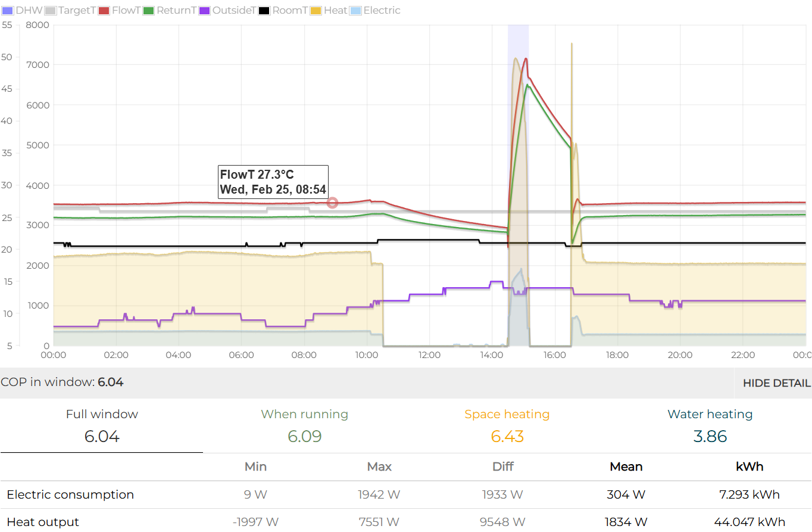Toggle the Electric series legend entry
Image resolution: width=812 pixels, height=532 pixels.
[x=382, y=10]
